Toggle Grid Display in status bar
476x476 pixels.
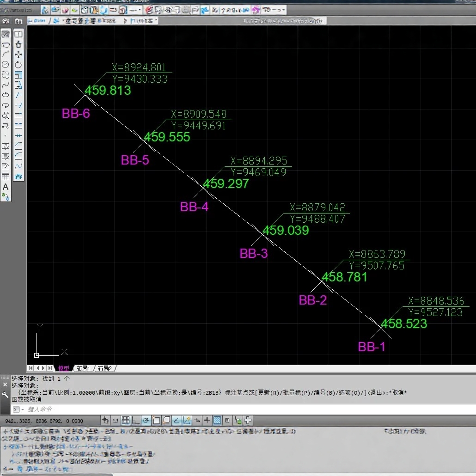click(126, 421)
